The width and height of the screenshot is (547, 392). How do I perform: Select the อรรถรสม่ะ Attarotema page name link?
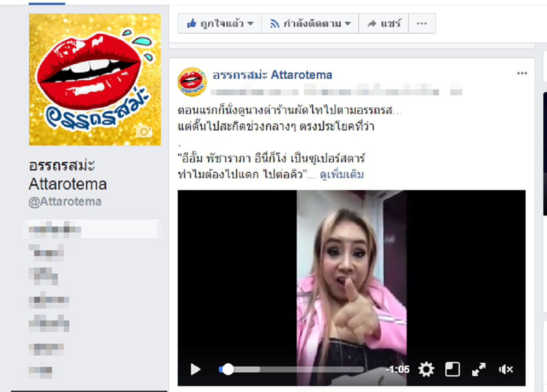click(x=273, y=75)
